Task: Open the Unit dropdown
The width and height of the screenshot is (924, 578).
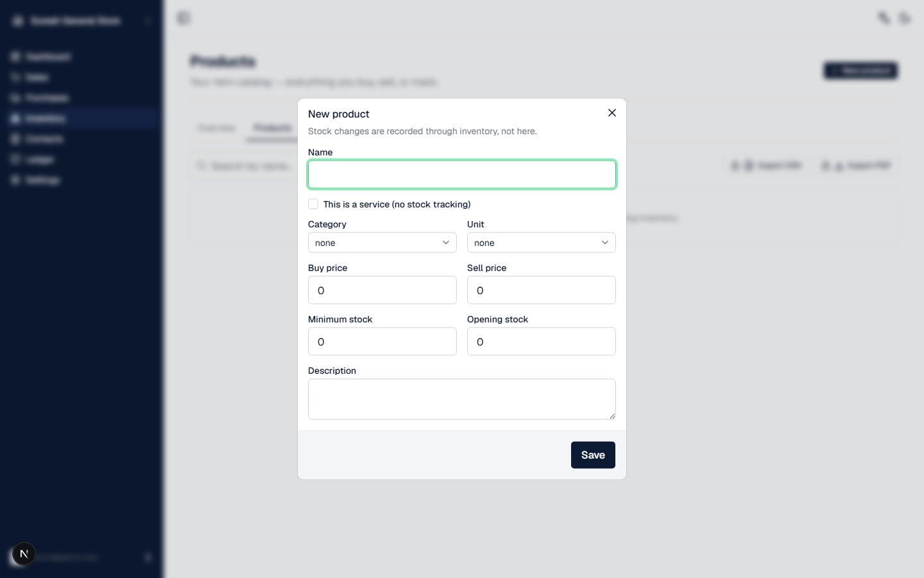Action: [x=542, y=243]
